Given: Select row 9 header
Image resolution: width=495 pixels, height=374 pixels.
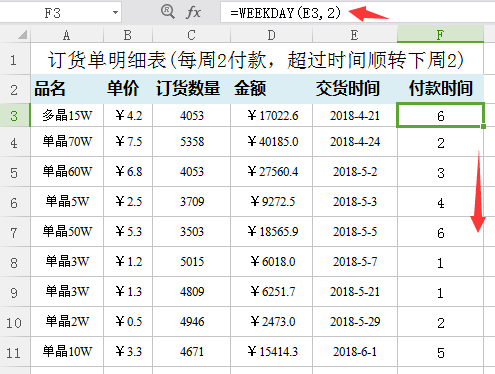Looking at the screenshot, I should tap(15, 292).
